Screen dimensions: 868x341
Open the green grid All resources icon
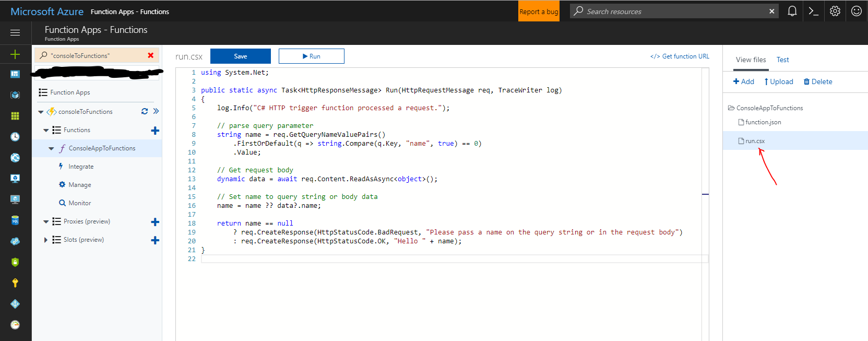[x=15, y=116]
